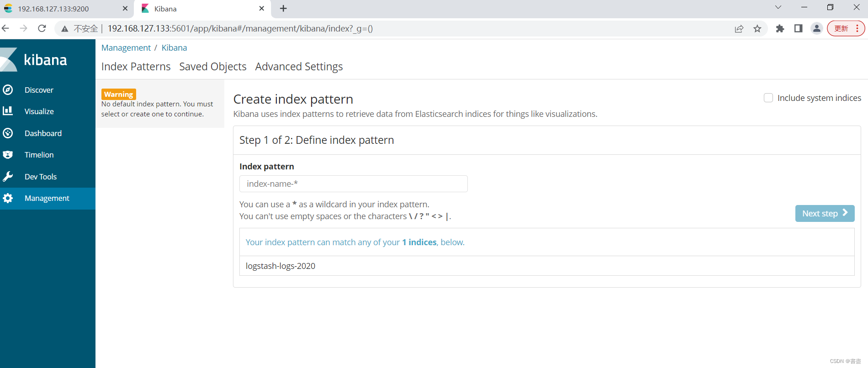868x368 pixels.
Task: Switch to the 192.168.127.133:9200 tab
Action: (67, 9)
